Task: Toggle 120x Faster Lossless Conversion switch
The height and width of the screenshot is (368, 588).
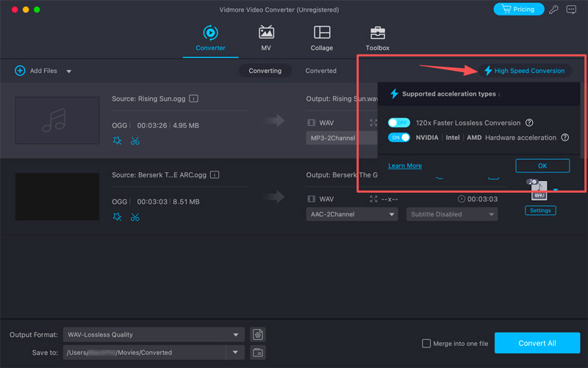Action: point(399,123)
